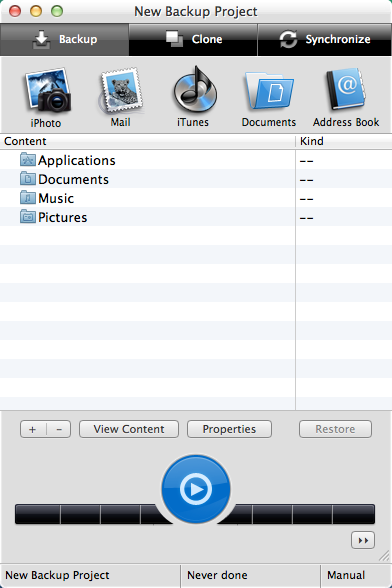Click the Kind value for Applications
The image size is (392, 588).
click(x=306, y=161)
